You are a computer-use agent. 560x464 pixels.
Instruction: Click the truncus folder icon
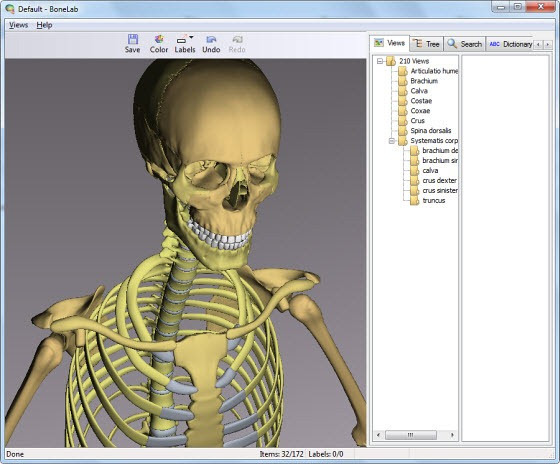415,201
